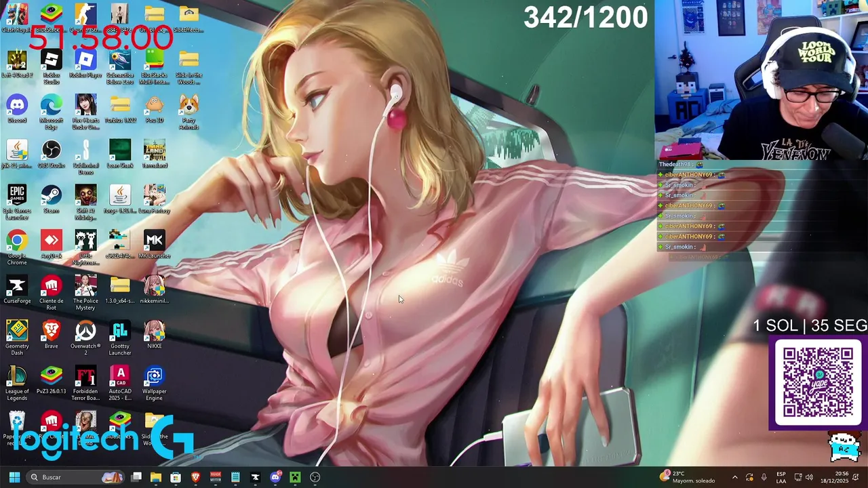Open the nikkeminiloader installer icon

point(155,290)
